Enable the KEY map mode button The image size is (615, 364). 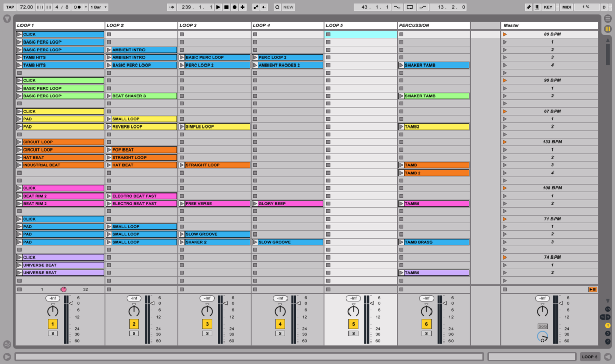(x=548, y=7)
